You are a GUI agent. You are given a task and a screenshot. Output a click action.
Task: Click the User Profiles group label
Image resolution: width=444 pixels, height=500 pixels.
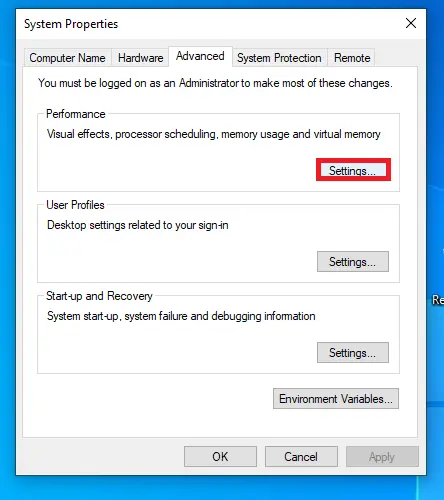tap(75, 205)
